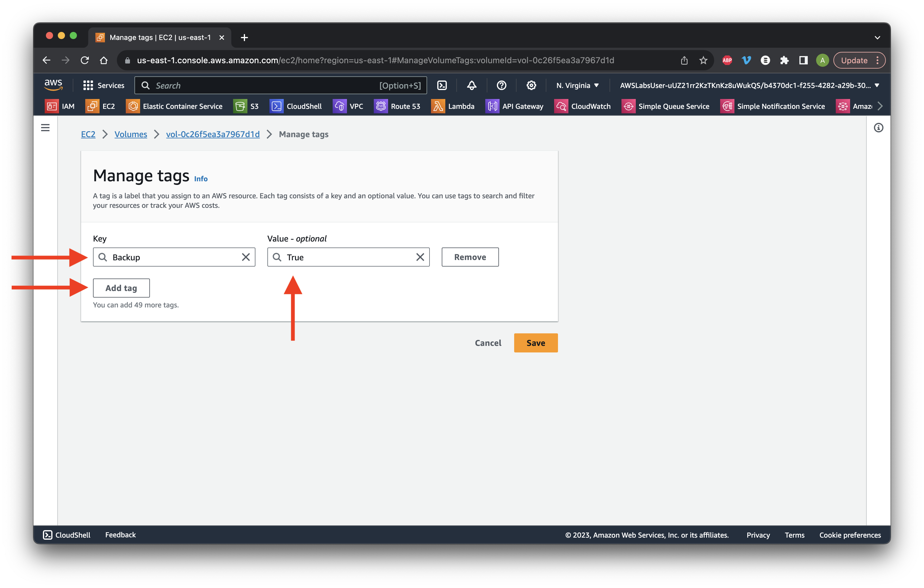Click into the Key input field

tap(174, 257)
